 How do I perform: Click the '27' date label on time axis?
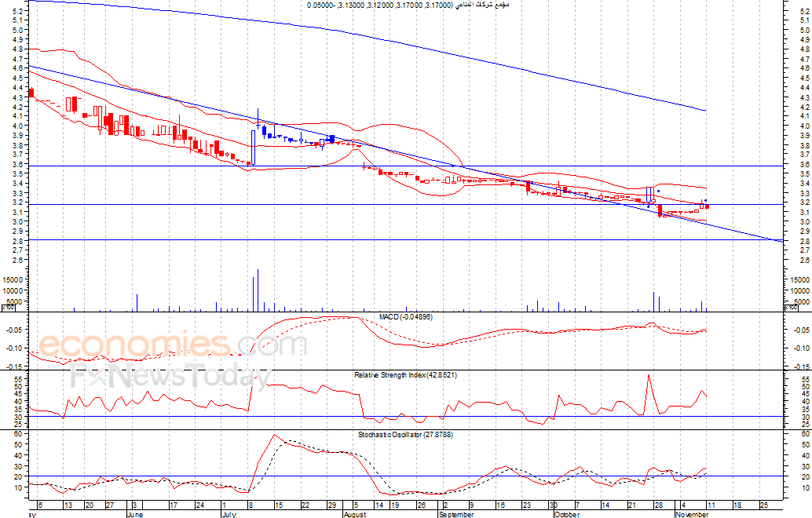pyautogui.click(x=110, y=505)
